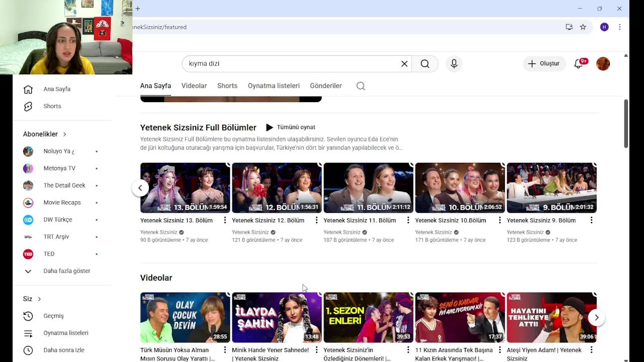
Task: Clear the search box with the X icon
Action: tap(404, 64)
